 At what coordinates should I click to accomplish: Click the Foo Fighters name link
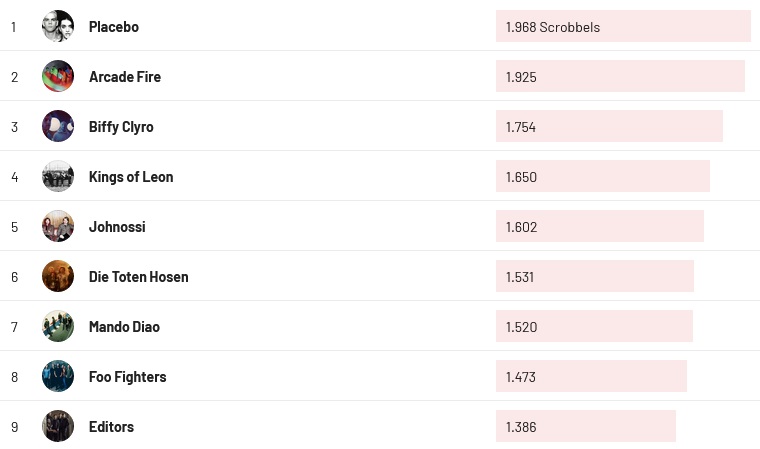(127, 377)
